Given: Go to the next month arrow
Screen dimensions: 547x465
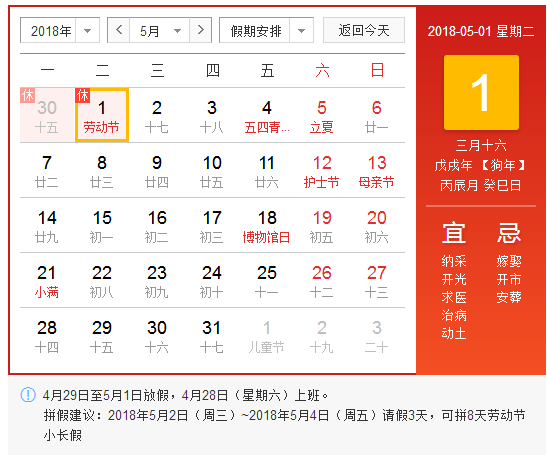Looking at the screenshot, I should tap(201, 30).
